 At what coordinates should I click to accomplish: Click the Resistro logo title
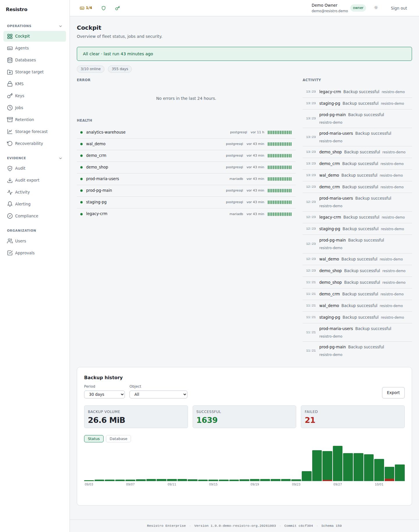coord(17,10)
